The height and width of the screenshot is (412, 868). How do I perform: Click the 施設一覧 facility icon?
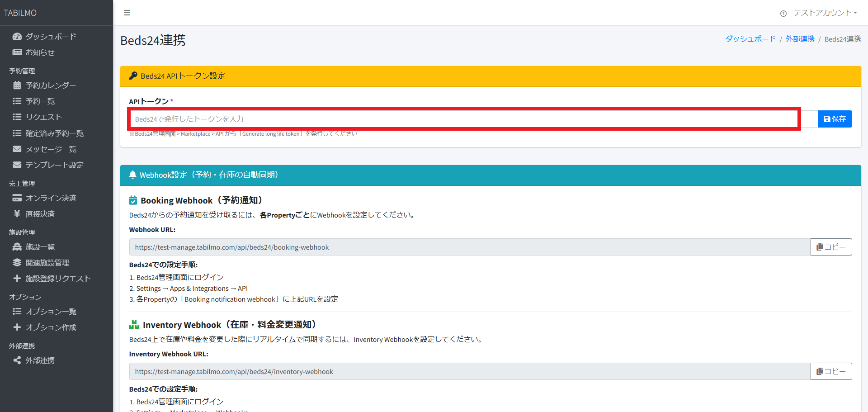coord(17,246)
